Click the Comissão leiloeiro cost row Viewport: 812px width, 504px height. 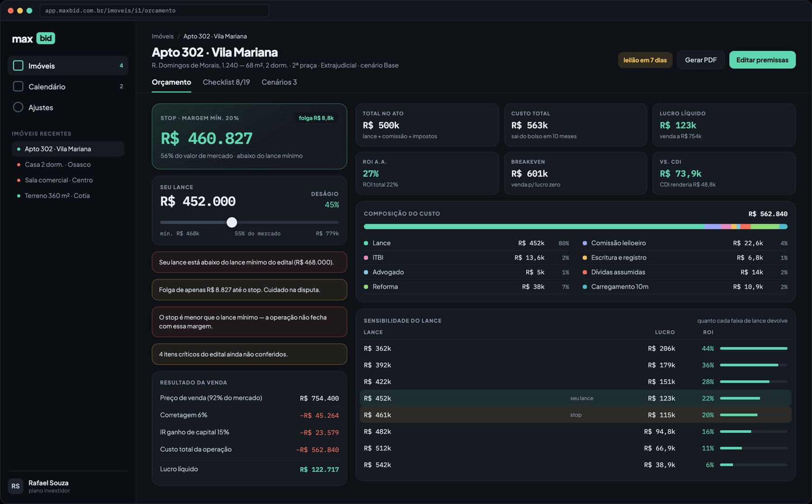(x=685, y=243)
